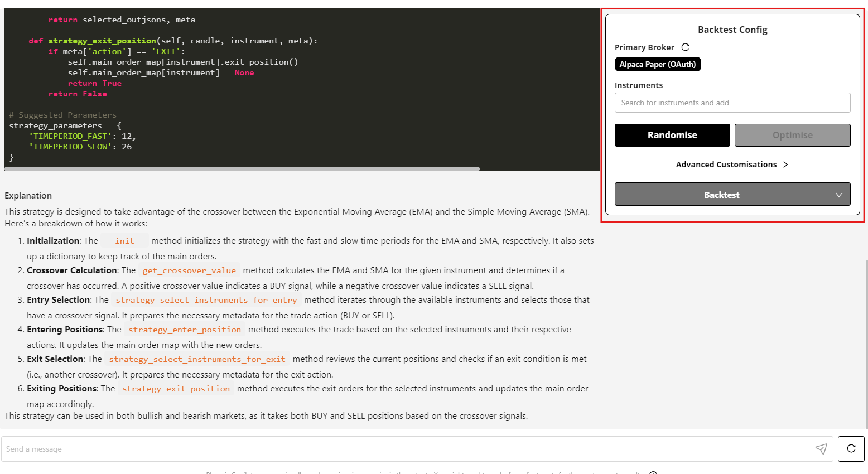Expand Advanced Customisations using its right chevron

(x=785, y=165)
